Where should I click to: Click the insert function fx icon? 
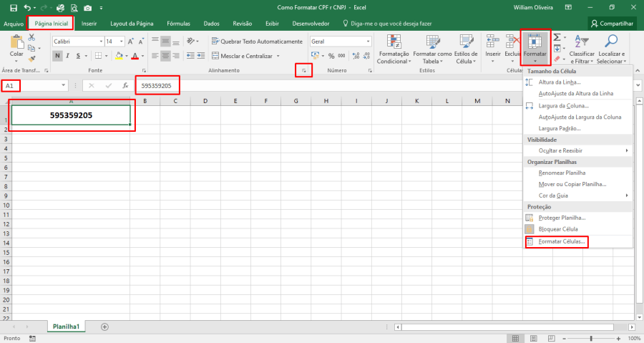click(125, 85)
